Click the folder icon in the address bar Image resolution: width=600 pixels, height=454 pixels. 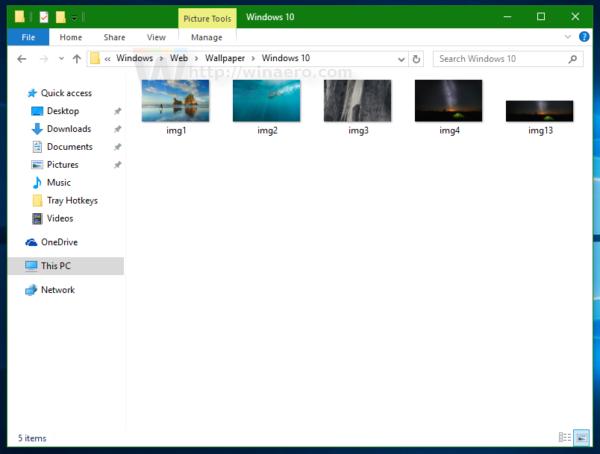[95, 59]
